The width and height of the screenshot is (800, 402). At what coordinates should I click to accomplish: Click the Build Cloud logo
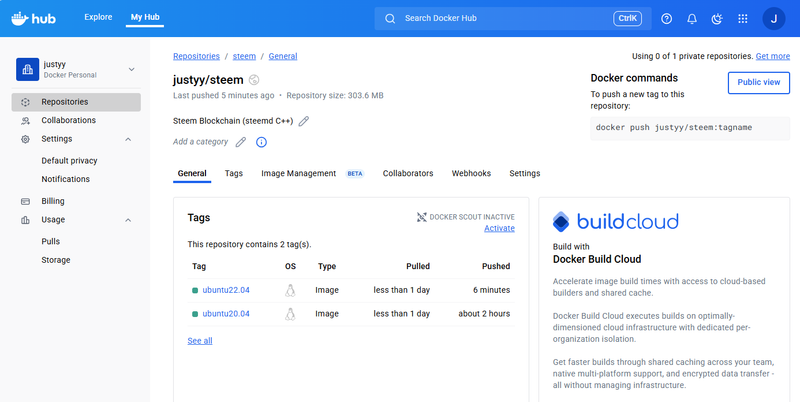615,222
